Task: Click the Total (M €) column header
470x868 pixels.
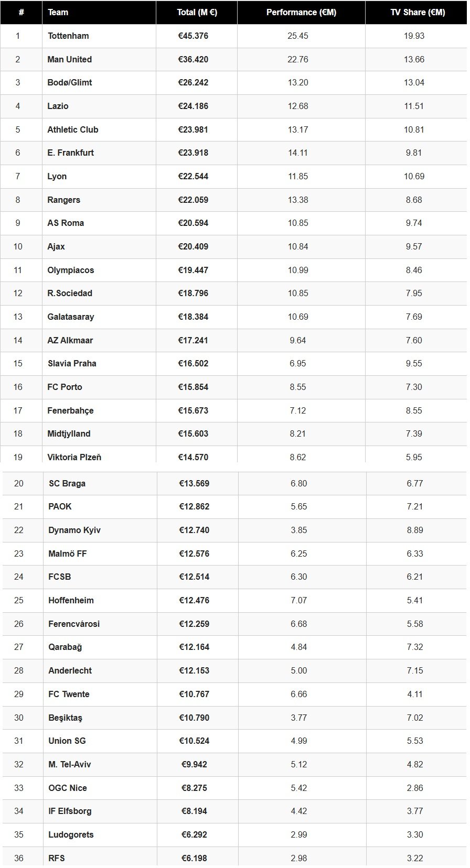Action: (197, 12)
